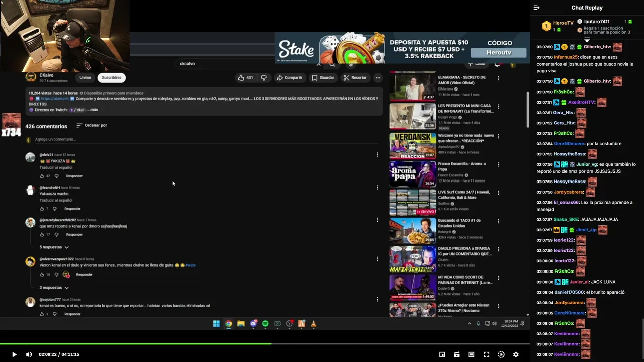644x362 pixels.
Task: Click the Suscribirse button
Action: (x=112, y=78)
